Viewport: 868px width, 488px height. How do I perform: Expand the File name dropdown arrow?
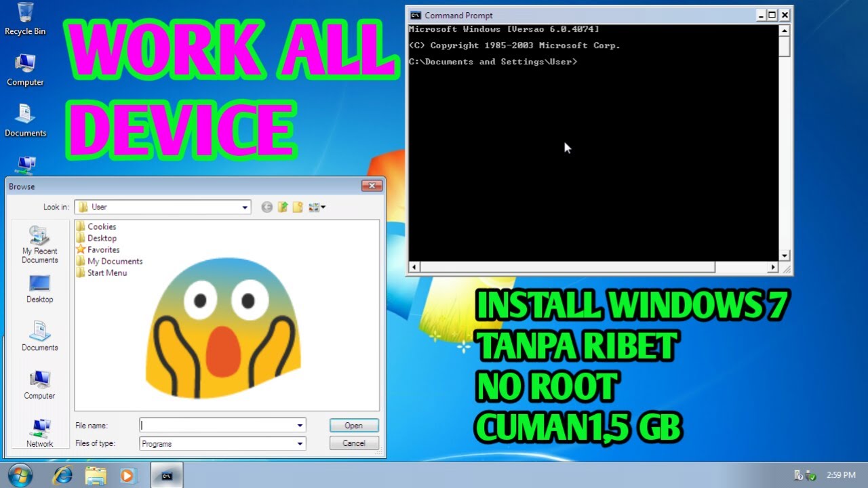coord(300,426)
